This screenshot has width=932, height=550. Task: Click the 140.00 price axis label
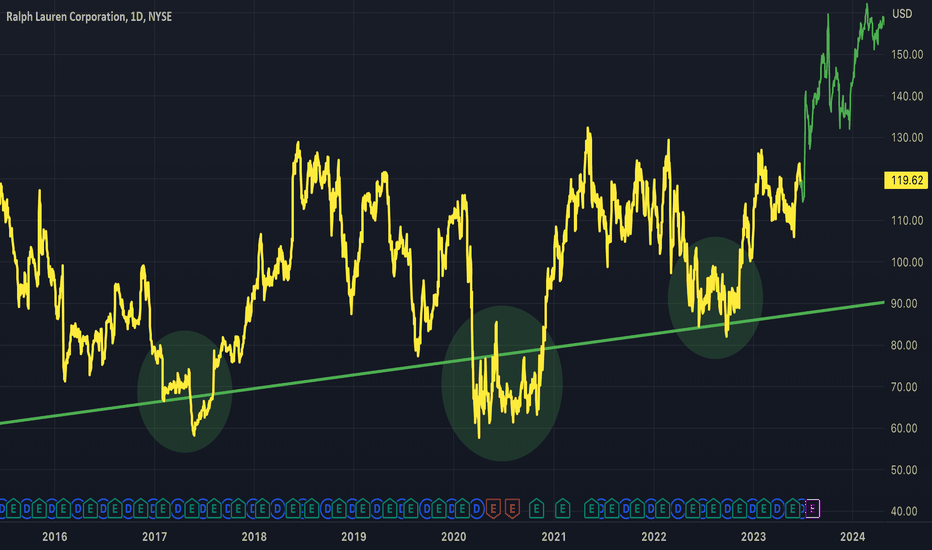click(907, 96)
